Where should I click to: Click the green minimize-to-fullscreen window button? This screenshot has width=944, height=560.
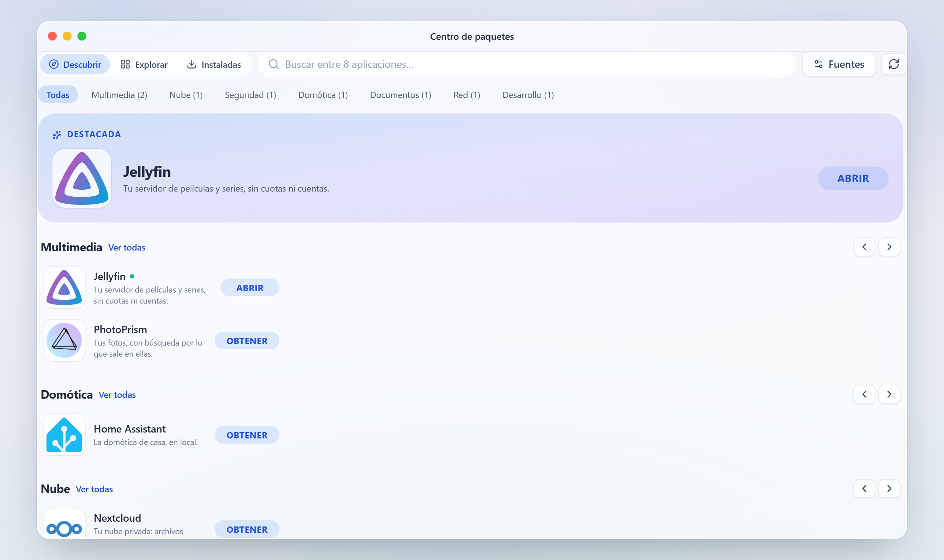pos(82,36)
